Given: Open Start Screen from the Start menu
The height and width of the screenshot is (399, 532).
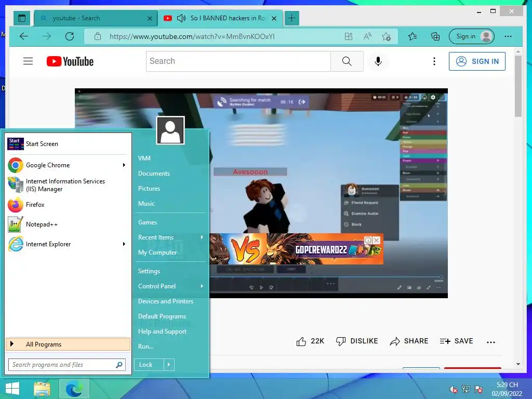Looking at the screenshot, I should [x=68, y=144].
